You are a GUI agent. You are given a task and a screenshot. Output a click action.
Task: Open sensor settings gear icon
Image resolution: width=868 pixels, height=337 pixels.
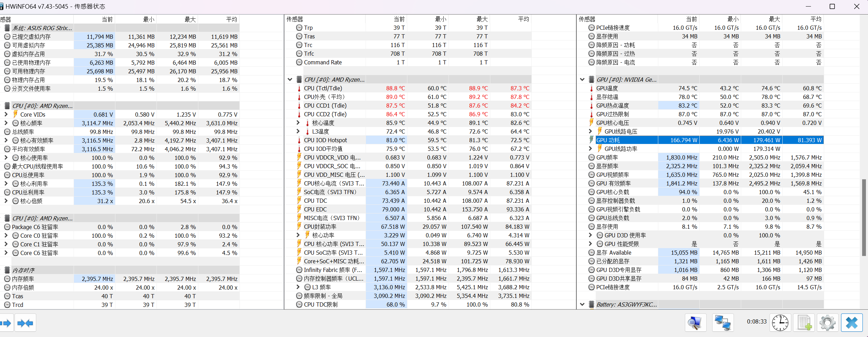[828, 323]
